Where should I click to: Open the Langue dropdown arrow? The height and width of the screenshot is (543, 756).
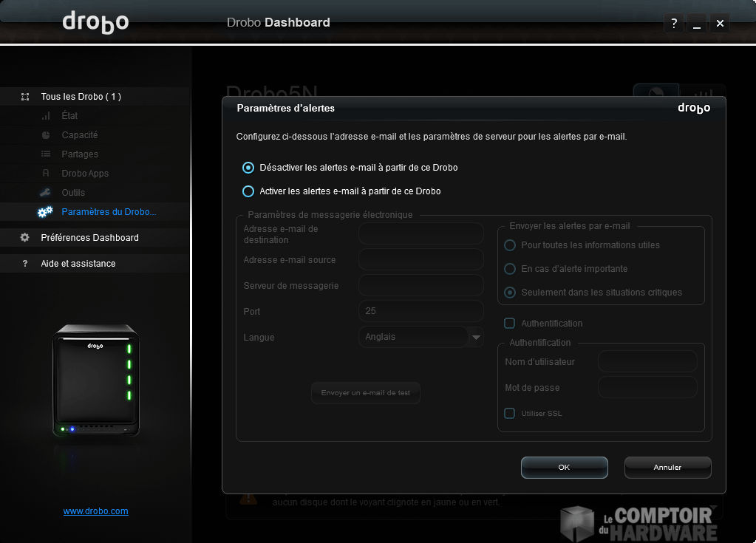[477, 338]
